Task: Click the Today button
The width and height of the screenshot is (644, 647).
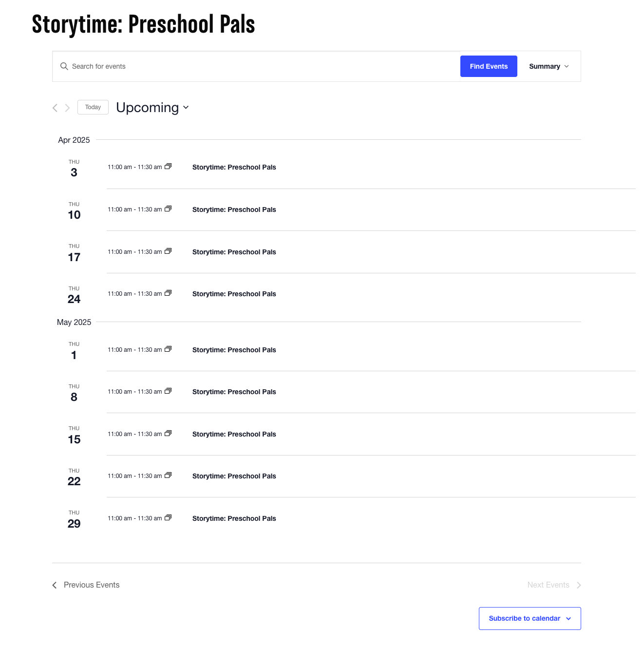Action: (93, 107)
